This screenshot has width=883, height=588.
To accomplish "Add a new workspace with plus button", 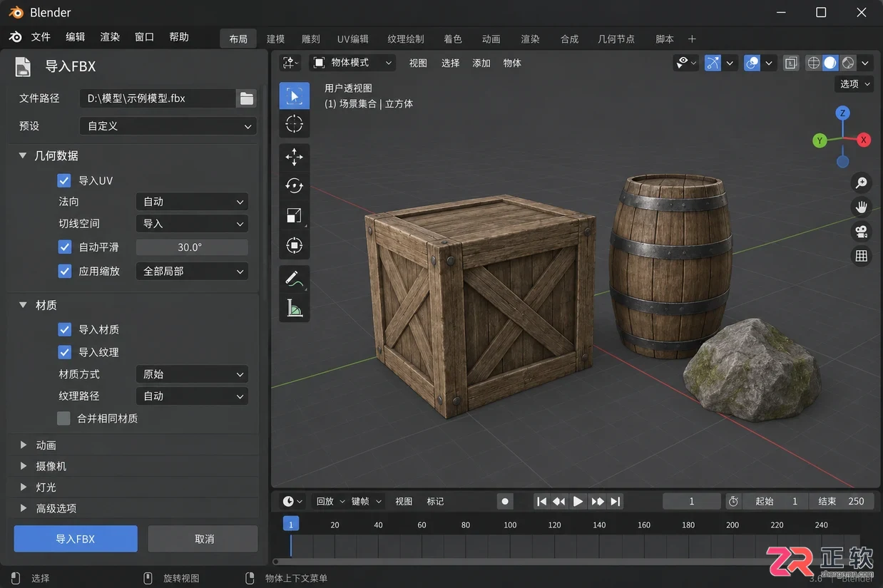I will pyautogui.click(x=692, y=39).
